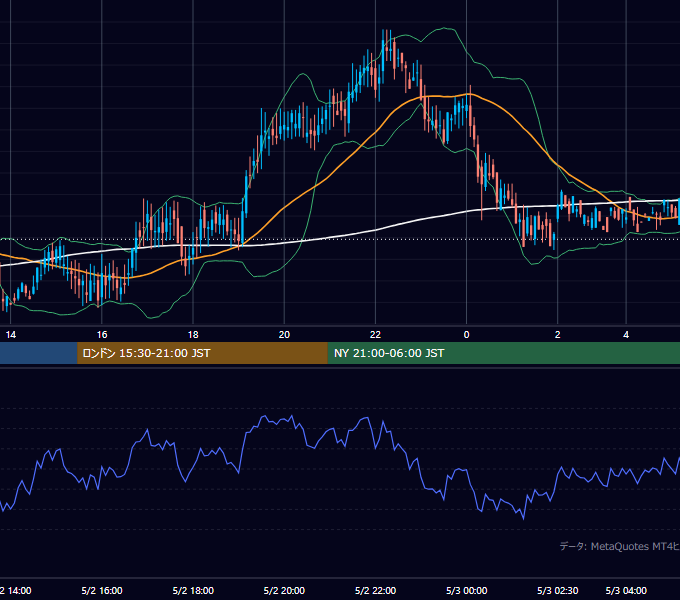The width and height of the screenshot is (680, 600).
Task: Select the NY 21:00-06:00 JST session bar
Action: point(503,353)
